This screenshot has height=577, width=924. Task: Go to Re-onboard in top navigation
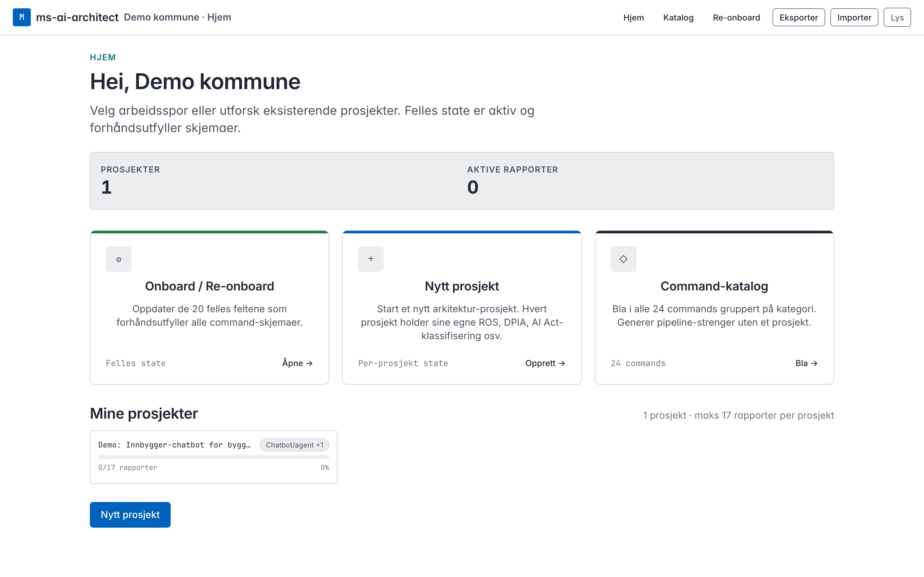[736, 18]
